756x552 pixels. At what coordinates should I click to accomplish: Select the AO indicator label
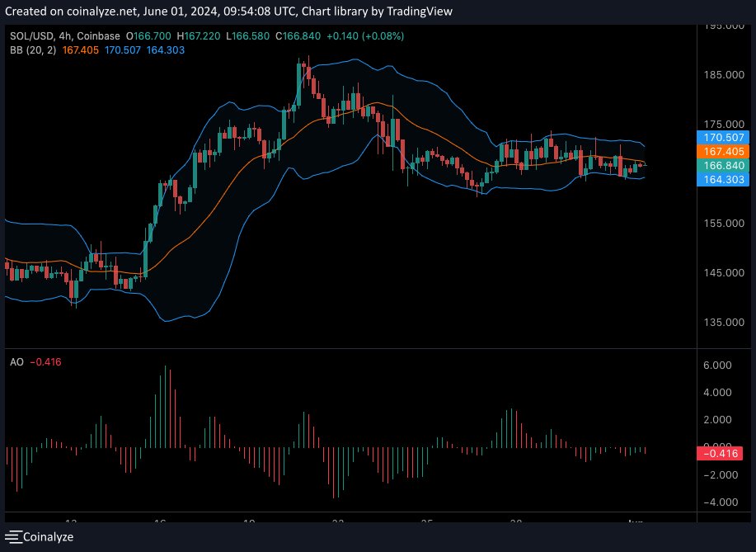(x=16, y=361)
